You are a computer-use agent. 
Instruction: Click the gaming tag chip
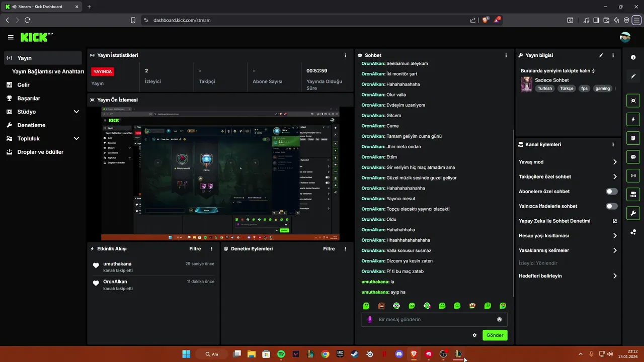pyautogui.click(x=602, y=88)
